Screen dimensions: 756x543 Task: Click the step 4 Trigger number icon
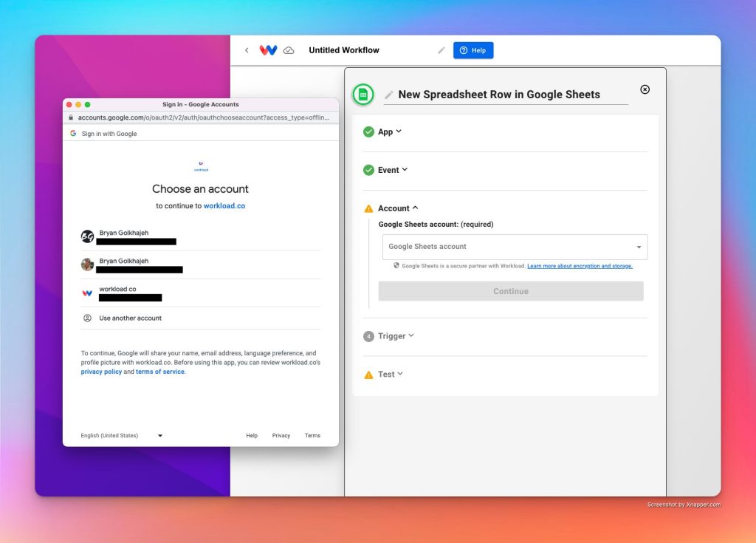tap(369, 336)
